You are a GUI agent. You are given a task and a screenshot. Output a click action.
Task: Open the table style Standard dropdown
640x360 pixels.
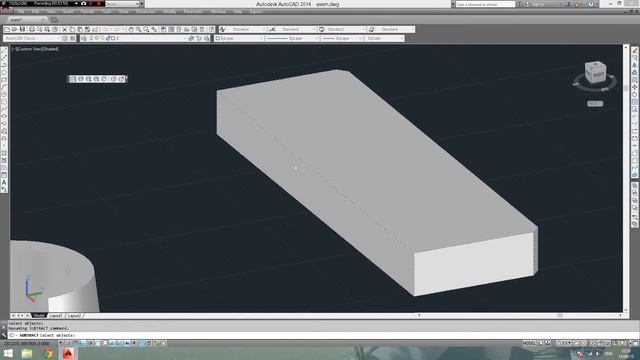[345, 29]
